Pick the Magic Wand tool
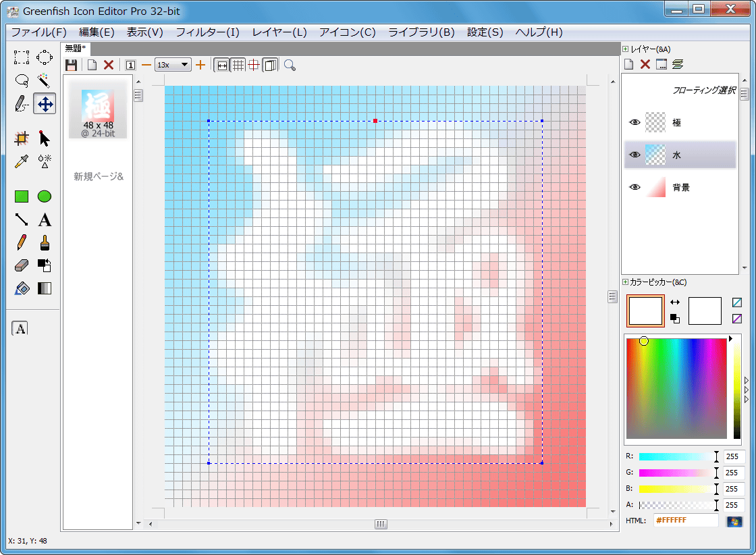This screenshot has width=756, height=555. coord(45,80)
